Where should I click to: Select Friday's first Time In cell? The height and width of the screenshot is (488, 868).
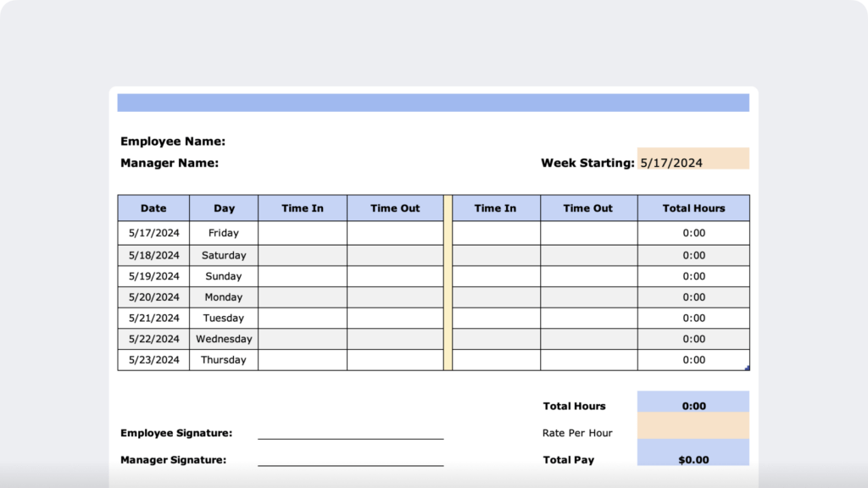point(303,233)
